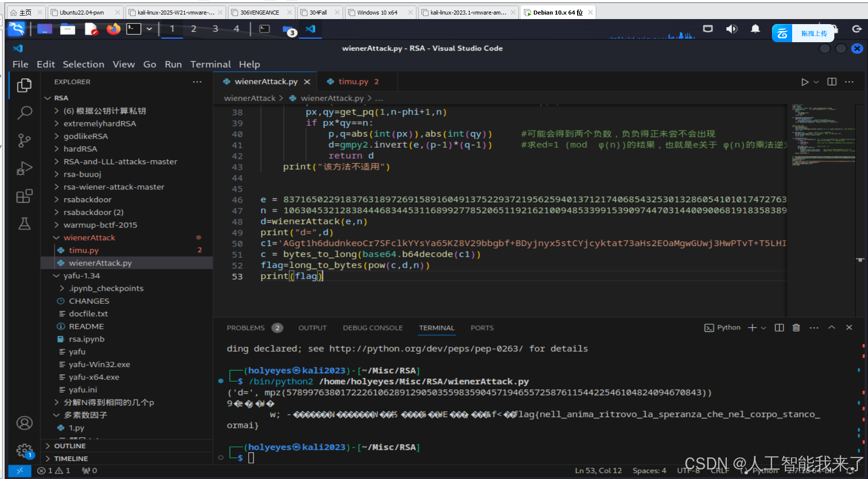Click wienerAttack breadcrumb folder

(x=250, y=98)
